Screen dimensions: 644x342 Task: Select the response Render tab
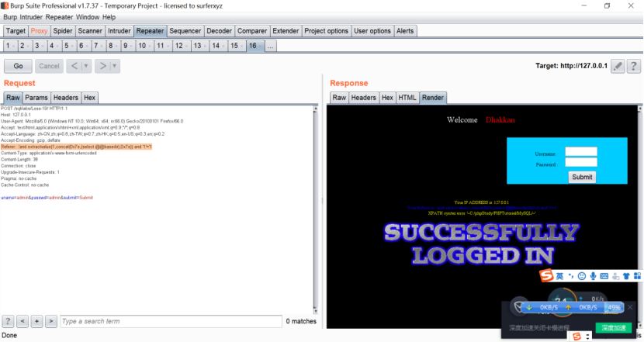pos(433,98)
